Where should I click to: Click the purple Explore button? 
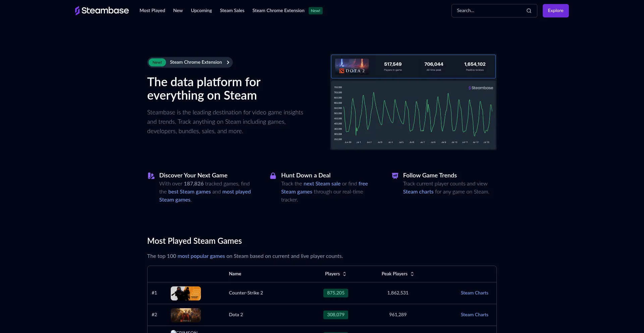point(555,11)
